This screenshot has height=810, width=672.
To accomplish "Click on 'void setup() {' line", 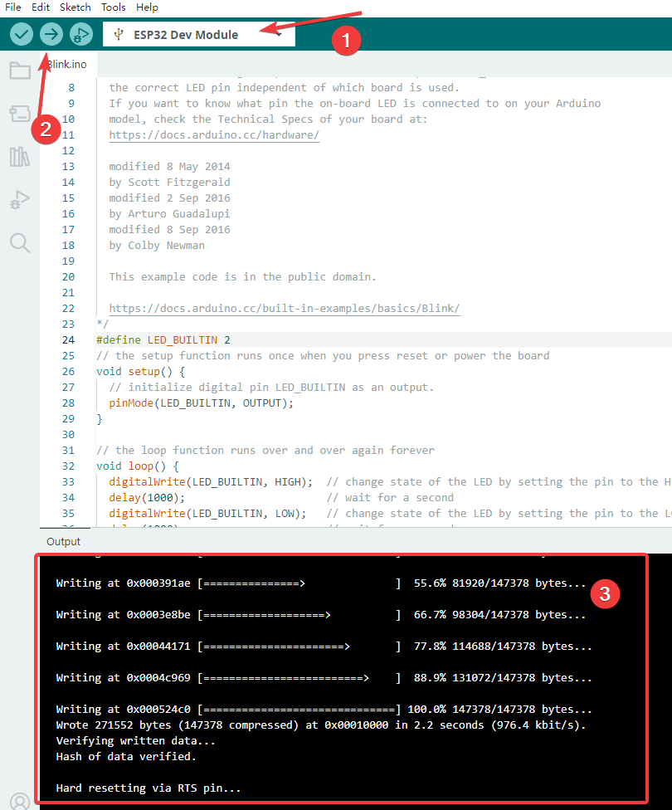I will [140, 372].
